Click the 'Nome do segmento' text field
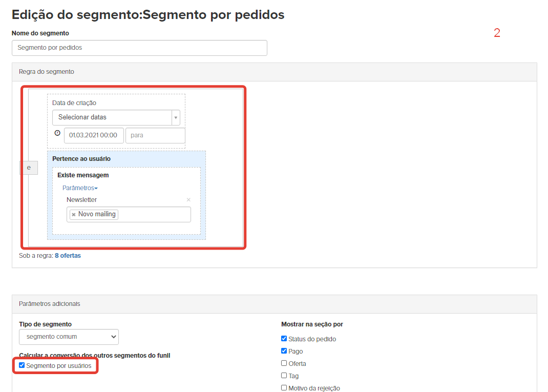 [x=139, y=48]
